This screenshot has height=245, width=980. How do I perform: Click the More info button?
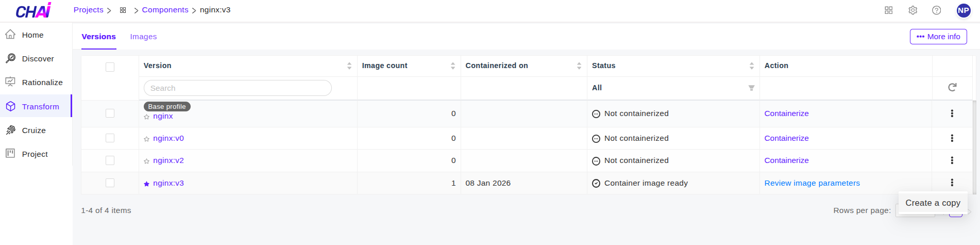(938, 37)
